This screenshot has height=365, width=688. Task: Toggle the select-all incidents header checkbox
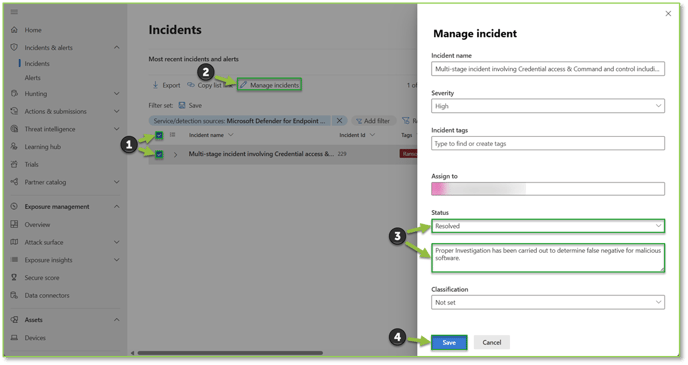tap(159, 135)
